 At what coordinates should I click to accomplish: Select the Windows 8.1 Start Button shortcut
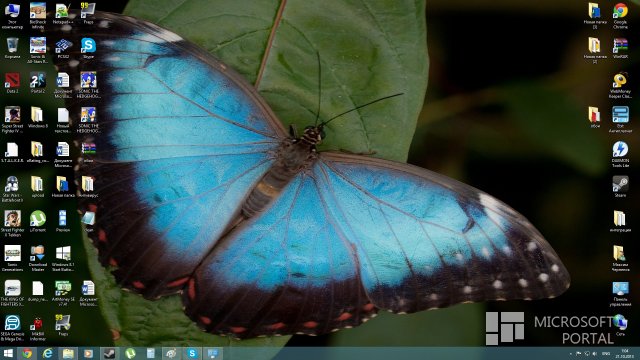click(x=63, y=258)
